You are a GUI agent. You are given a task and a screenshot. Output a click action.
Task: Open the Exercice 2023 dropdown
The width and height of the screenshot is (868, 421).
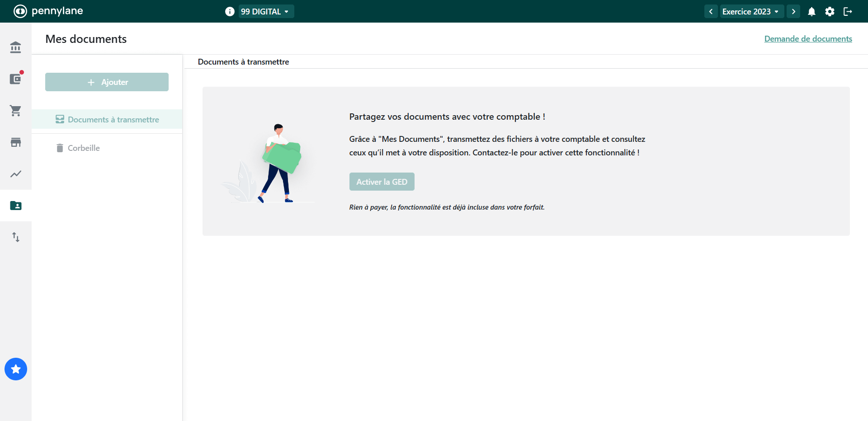[750, 12]
